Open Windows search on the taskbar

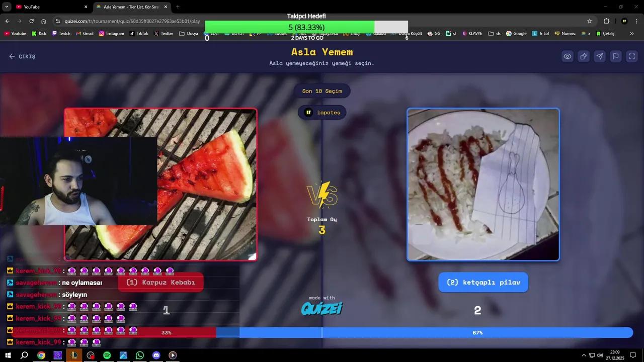click(x=24, y=355)
